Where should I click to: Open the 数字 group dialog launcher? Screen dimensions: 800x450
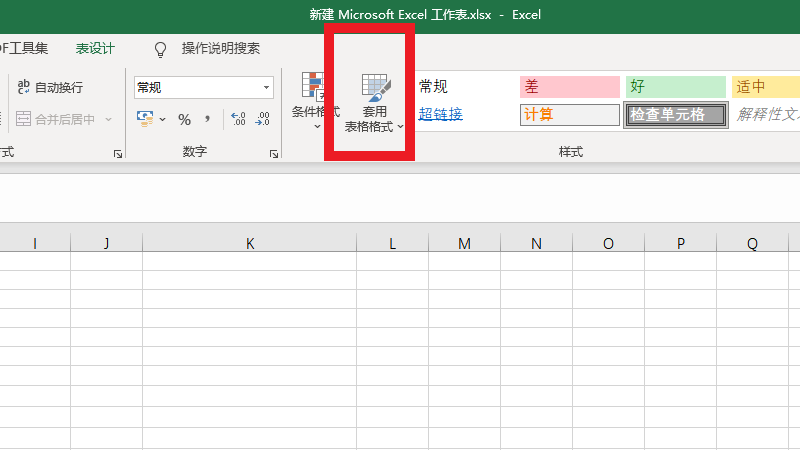point(273,154)
